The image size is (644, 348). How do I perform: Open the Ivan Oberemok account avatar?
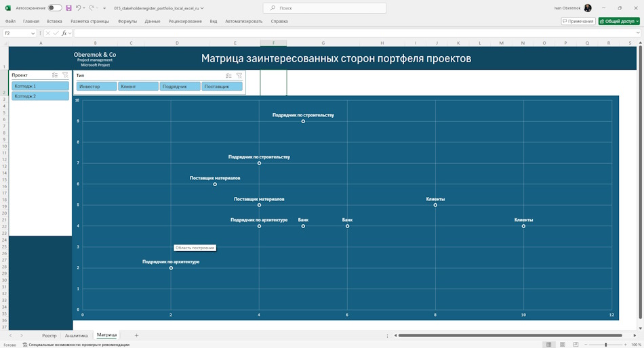[x=588, y=8]
